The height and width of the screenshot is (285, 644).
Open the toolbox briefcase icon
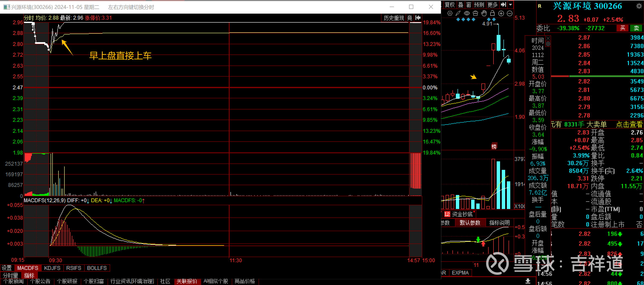pyautogui.click(x=475, y=13)
